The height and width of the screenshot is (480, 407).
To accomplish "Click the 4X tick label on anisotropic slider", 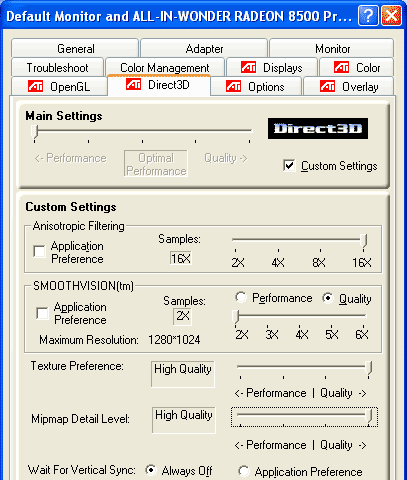I will point(278,263).
